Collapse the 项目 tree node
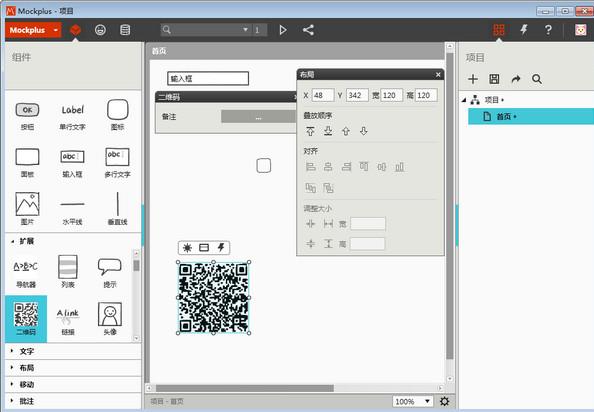This screenshot has width=594, height=412. pyautogui.click(x=464, y=100)
